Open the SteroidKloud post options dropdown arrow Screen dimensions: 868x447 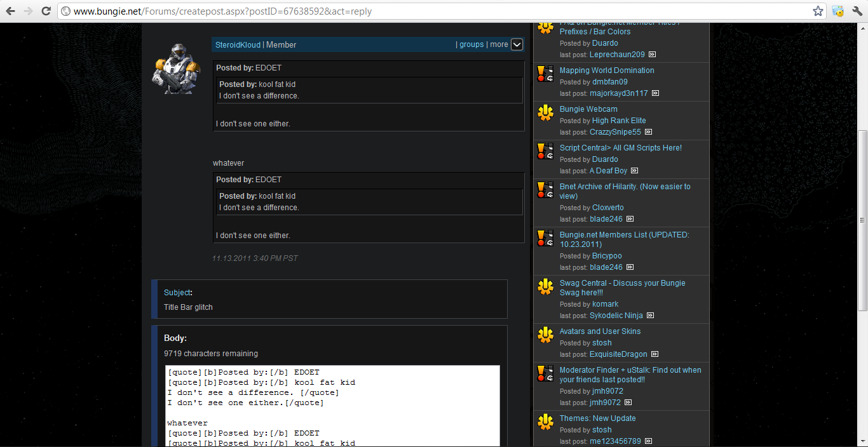(x=517, y=44)
